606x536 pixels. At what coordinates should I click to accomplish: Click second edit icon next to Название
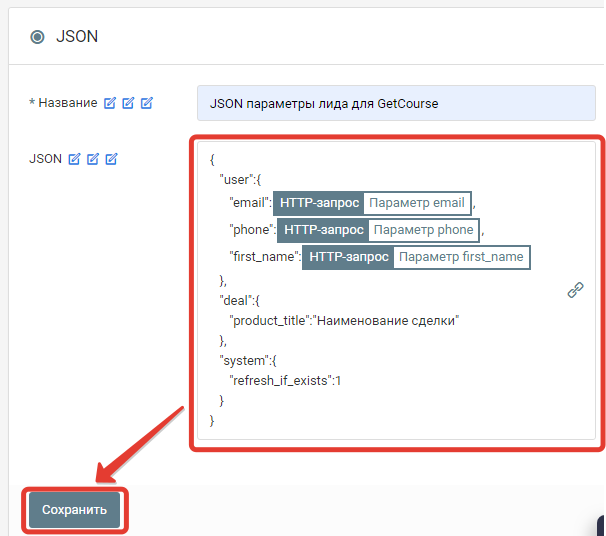(128, 103)
